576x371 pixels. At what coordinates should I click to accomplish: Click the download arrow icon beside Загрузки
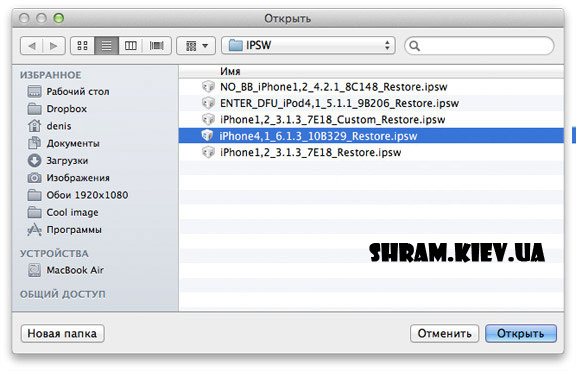point(35,161)
